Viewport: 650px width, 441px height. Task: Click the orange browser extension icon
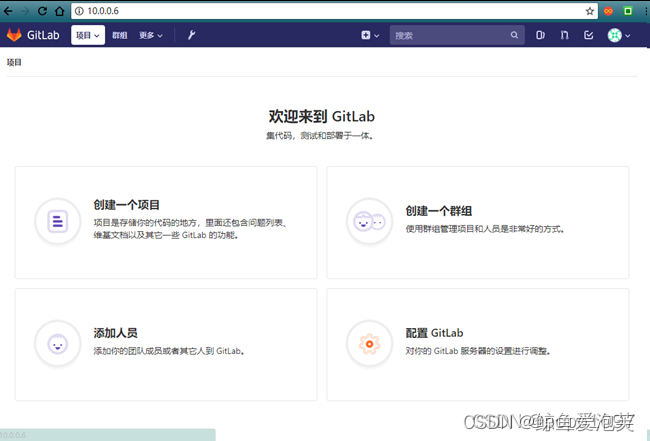[608, 11]
